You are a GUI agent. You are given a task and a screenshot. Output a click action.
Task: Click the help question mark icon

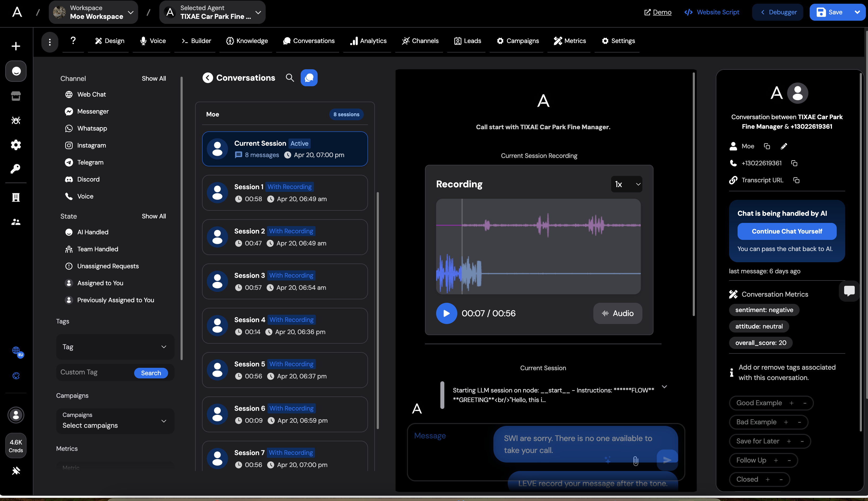[73, 41]
